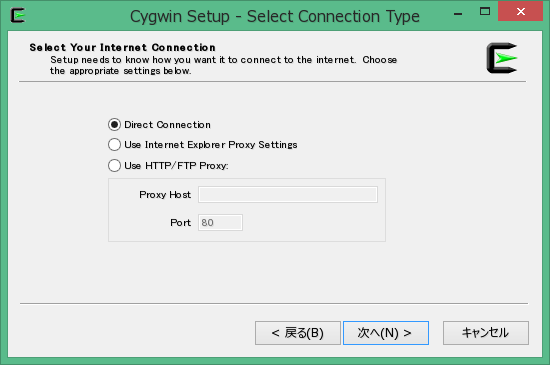Click the 'Port' label text

pyautogui.click(x=180, y=223)
